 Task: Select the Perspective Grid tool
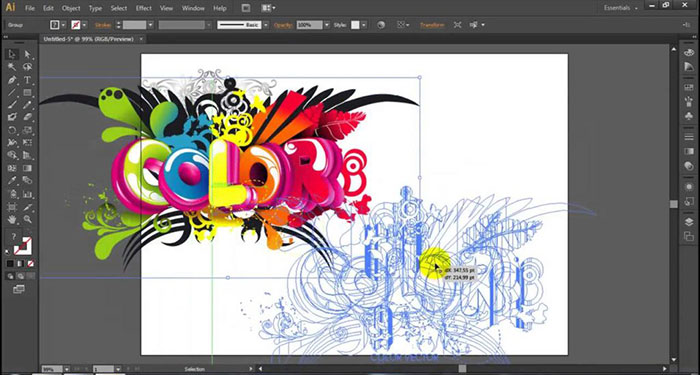point(28,156)
